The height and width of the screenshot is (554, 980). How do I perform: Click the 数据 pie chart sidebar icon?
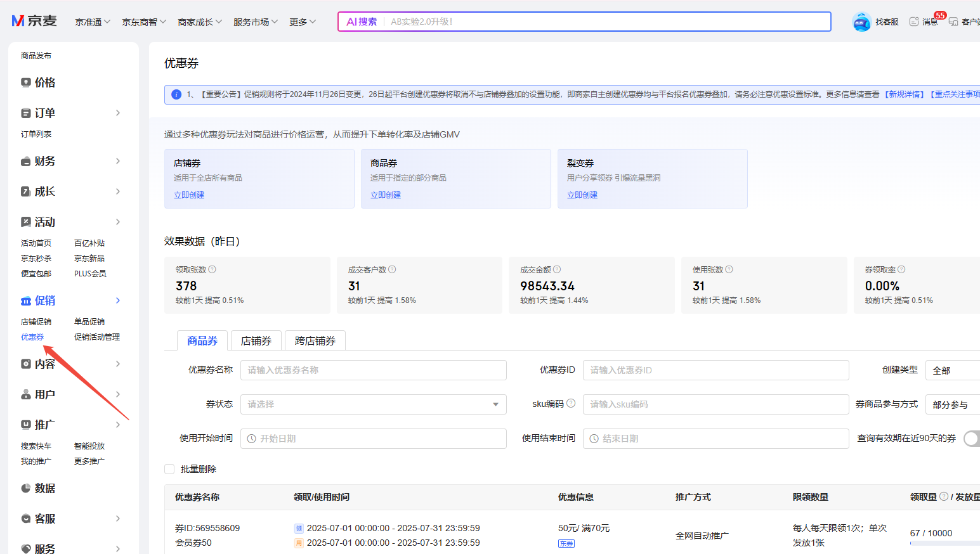pyautogui.click(x=26, y=488)
